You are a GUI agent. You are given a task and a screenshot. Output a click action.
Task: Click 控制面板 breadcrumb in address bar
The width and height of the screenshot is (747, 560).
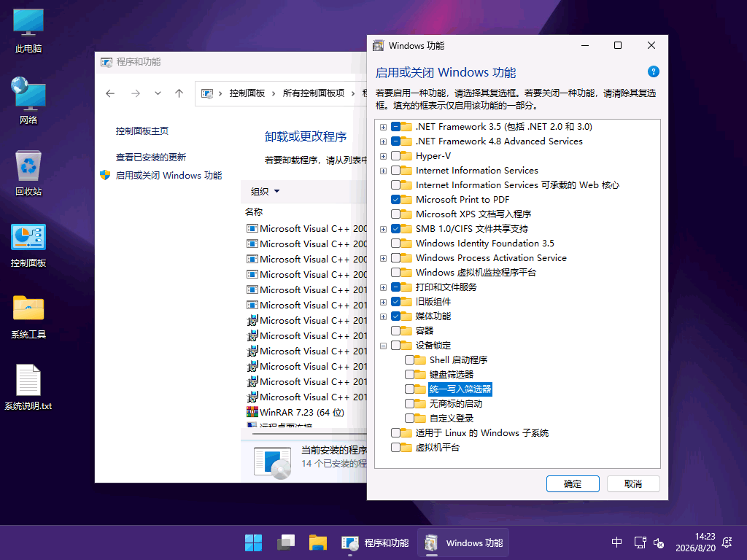247,93
